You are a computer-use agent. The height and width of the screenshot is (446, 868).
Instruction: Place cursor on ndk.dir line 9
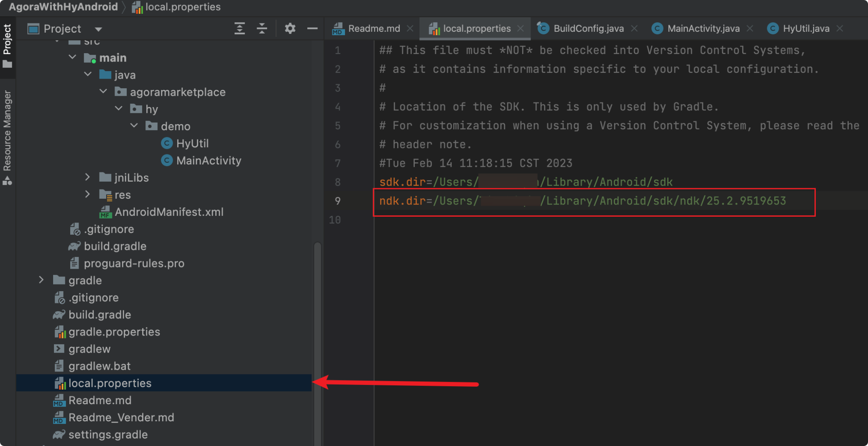(x=582, y=201)
